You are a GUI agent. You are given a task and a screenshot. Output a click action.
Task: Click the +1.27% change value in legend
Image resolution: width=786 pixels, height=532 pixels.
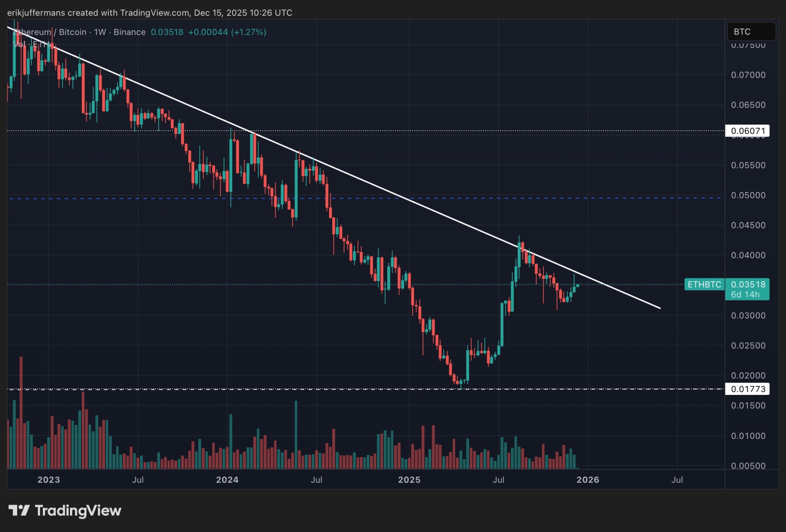tap(248, 32)
